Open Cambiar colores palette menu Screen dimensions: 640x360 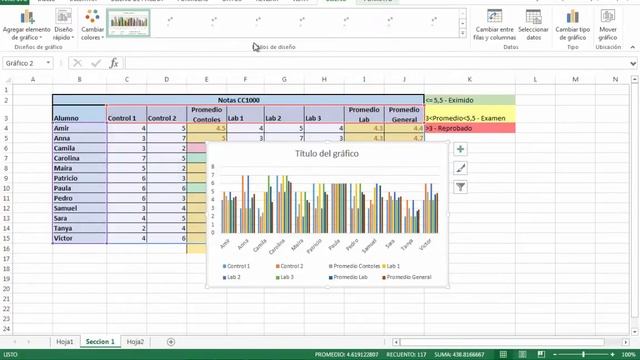[x=92, y=24]
